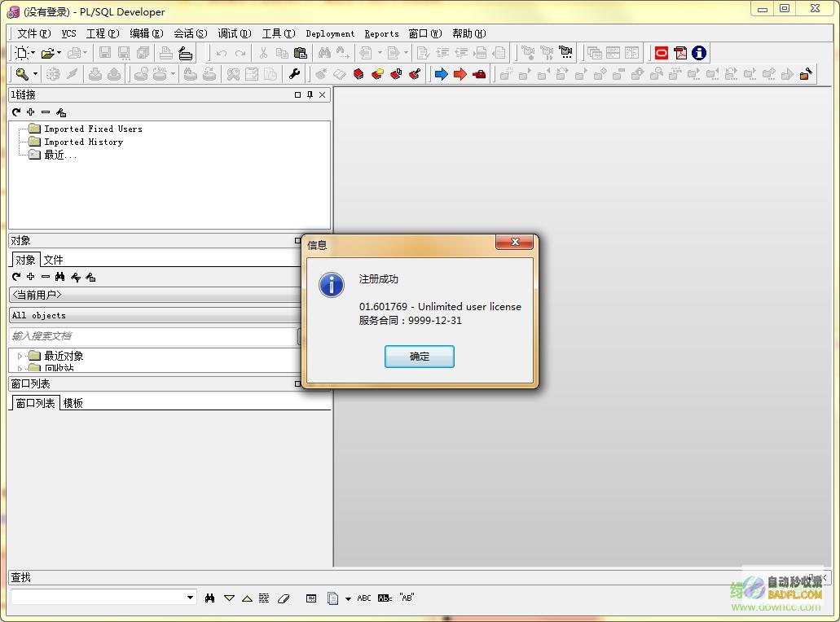Refresh the object browser panel

coord(16,276)
